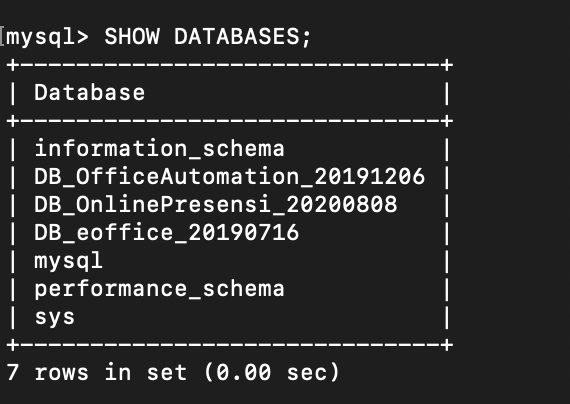Viewport: 570px width, 404px height.
Task: Click the (0.00 sec) timing text
Action: [x=272, y=373]
